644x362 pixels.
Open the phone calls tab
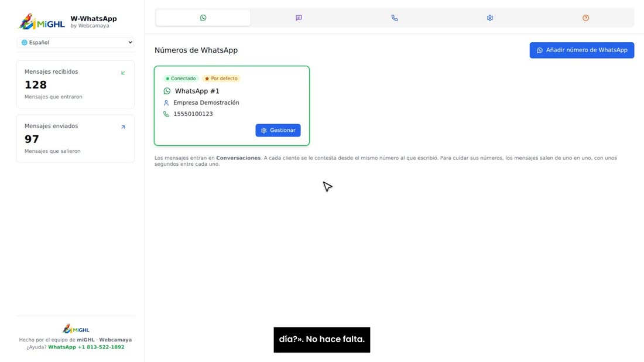click(394, 18)
